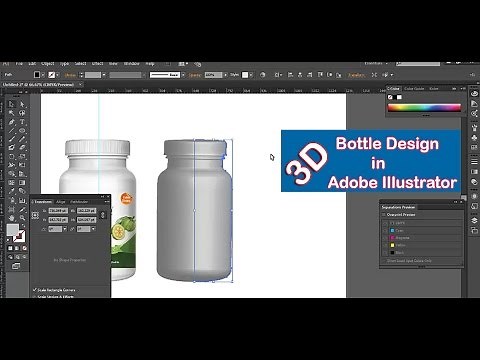Select the Gradient tool
Image resolution: width=480 pixels, height=360 pixels.
(x=22, y=182)
